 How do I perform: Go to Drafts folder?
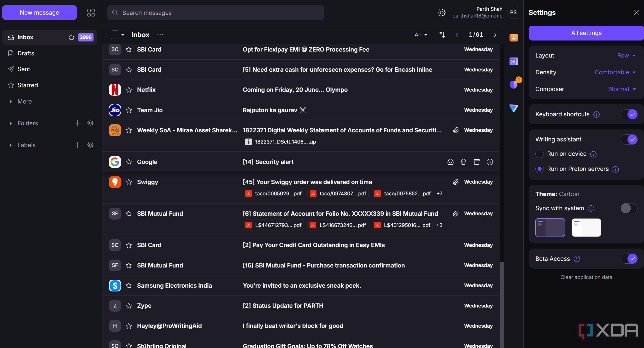49,53
